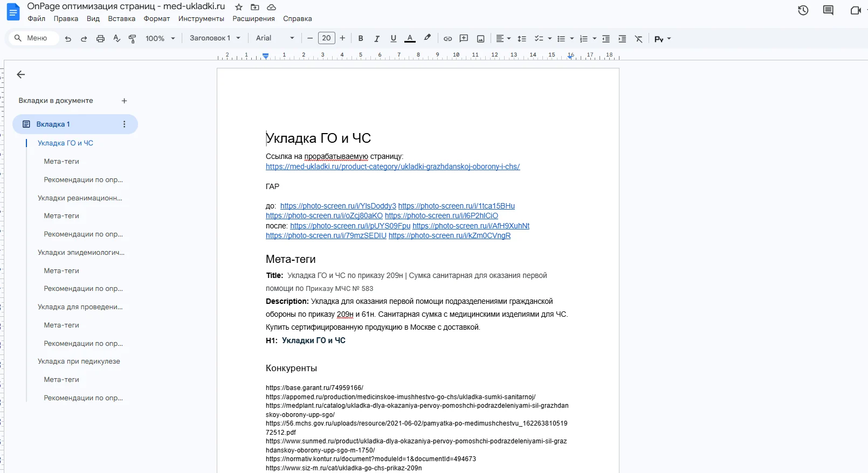Star the document title
The width and height of the screenshot is (868, 473).
coord(239,7)
